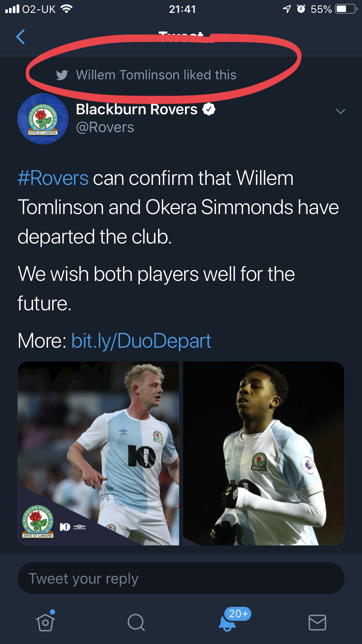This screenshot has width=362, height=644.
Task: Tap the Blackburn Rovers account name
Action: (137, 109)
